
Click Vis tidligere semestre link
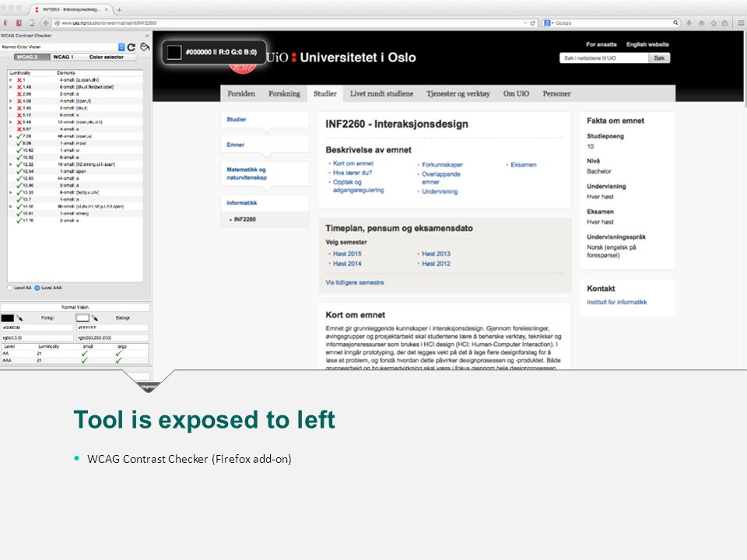[355, 282]
